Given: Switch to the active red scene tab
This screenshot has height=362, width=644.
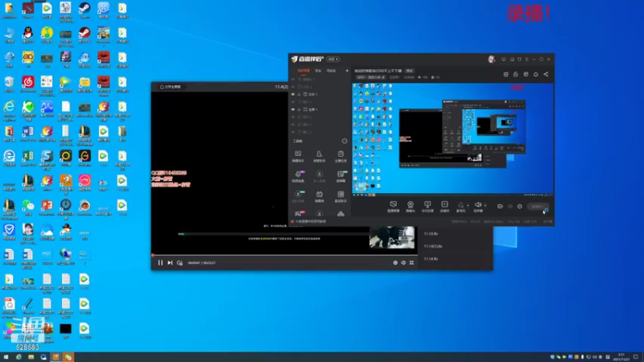Looking at the screenshot, I should (303, 71).
